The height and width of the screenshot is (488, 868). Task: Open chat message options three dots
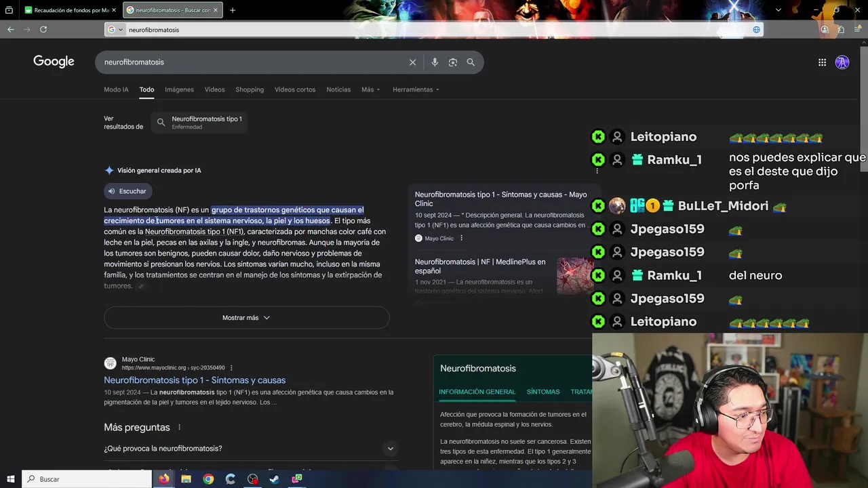tap(597, 171)
